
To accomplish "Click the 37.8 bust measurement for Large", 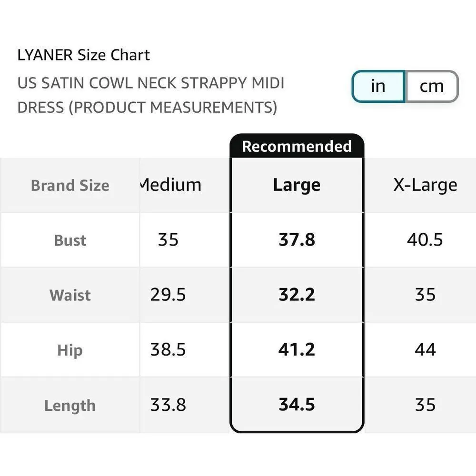I will click(x=297, y=240).
